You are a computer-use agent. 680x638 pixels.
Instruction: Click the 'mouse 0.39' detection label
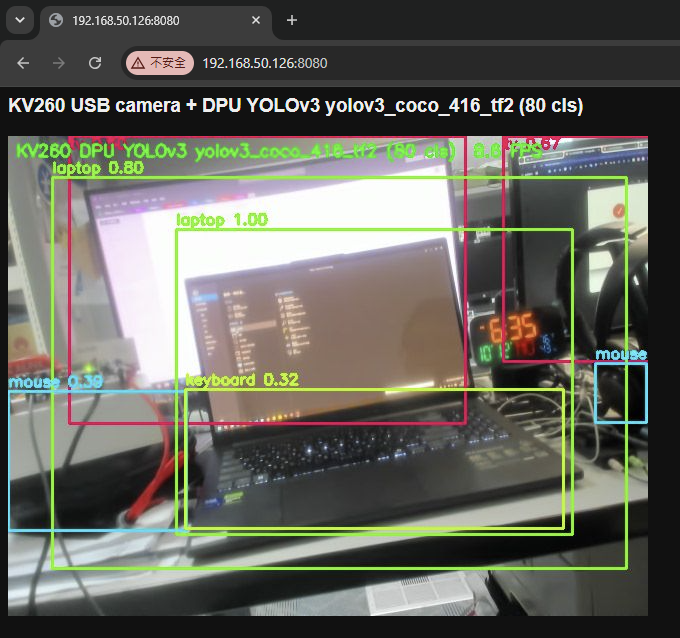[56, 382]
